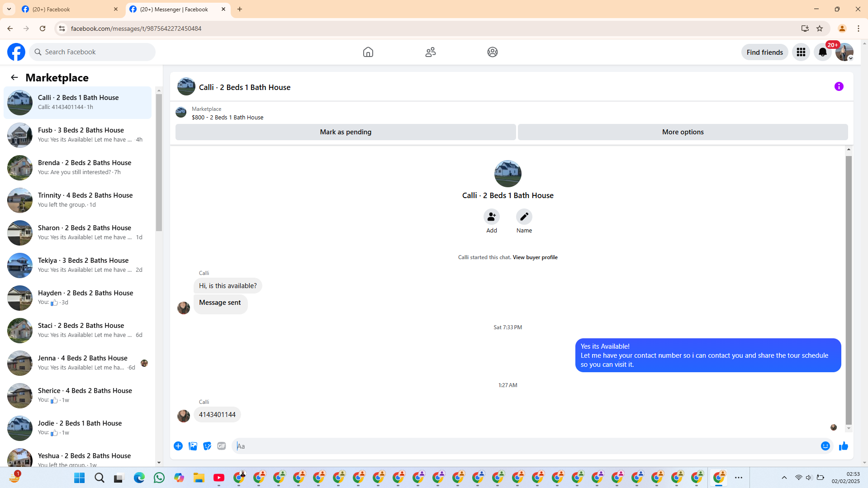
Task: Choose a GIF icon in composer
Action: pos(222,446)
